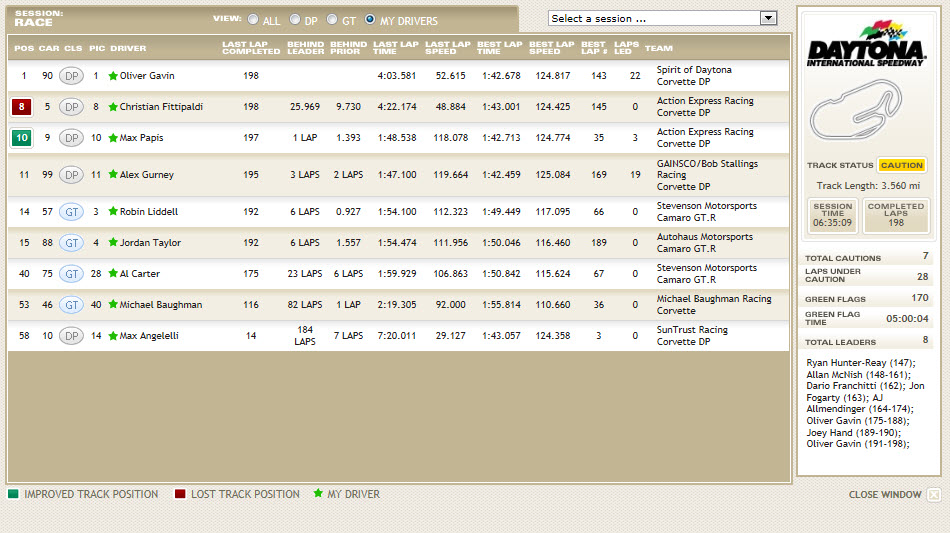Open the Select a session dropdown
The width and height of the screenshot is (950, 533).
click(x=654, y=18)
